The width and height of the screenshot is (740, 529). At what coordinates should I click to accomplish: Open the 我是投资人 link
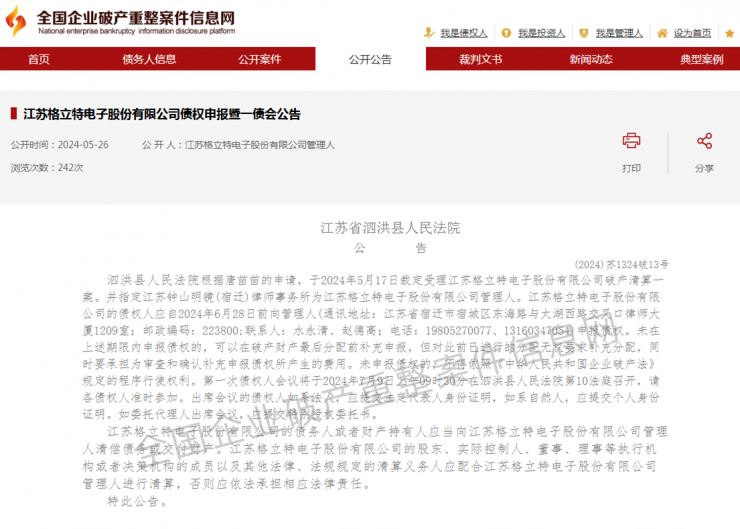click(542, 34)
